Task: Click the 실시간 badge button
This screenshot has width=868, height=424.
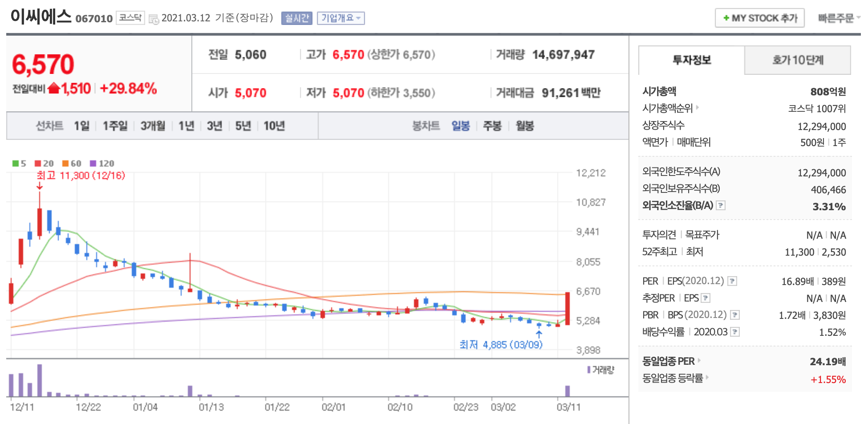Action: (x=297, y=18)
